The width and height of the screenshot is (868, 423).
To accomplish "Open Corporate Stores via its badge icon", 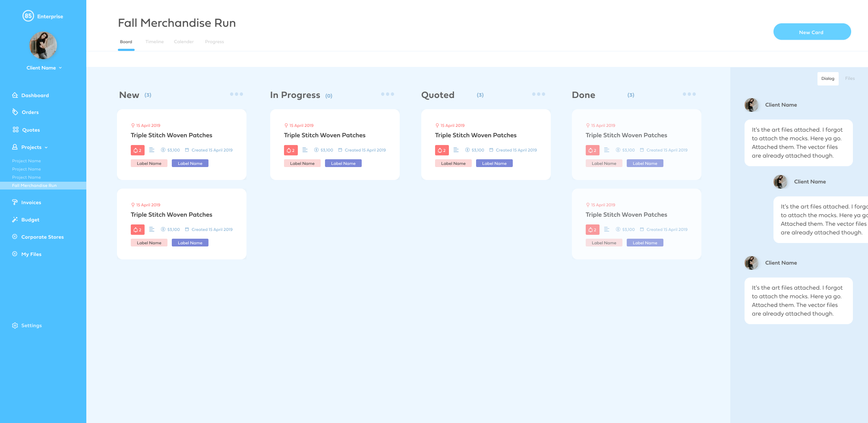I will [15, 237].
